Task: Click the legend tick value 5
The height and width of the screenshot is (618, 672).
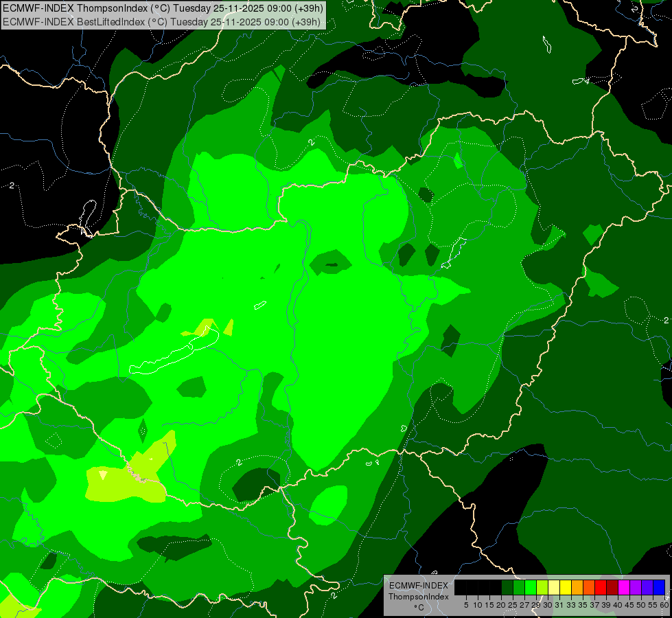Action: pyautogui.click(x=466, y=605)
